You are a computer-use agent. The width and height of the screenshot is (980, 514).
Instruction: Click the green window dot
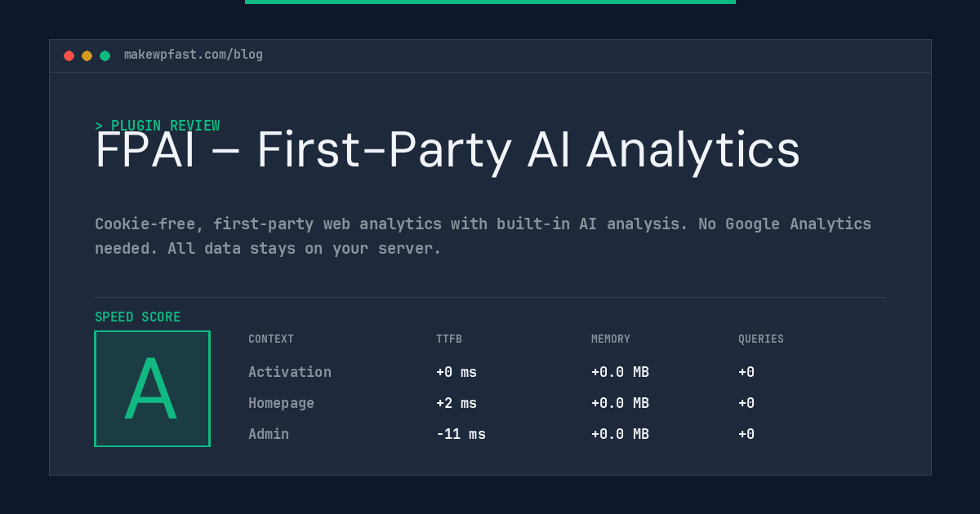pos(105,55)
